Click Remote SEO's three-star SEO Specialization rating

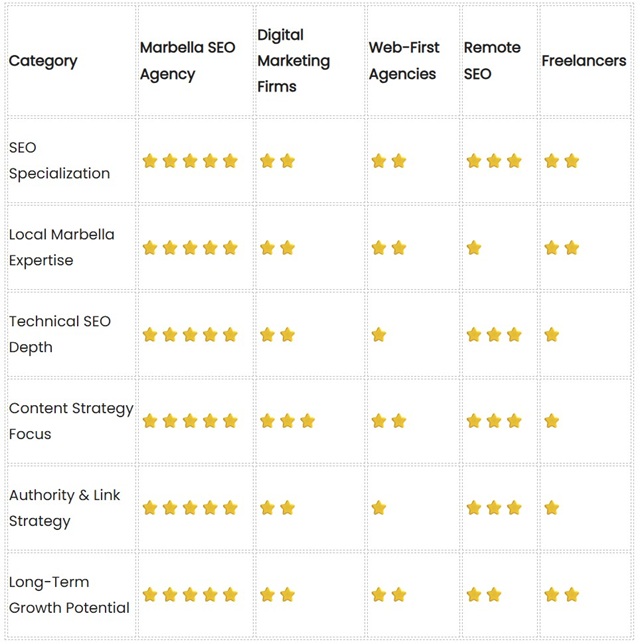tap(494, 161)
